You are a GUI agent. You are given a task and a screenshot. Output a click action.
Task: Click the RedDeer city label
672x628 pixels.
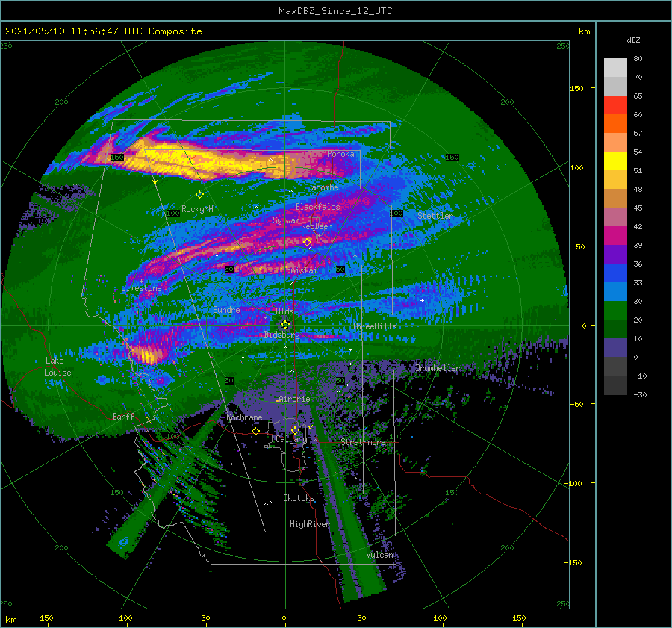[x=317, y=226]
